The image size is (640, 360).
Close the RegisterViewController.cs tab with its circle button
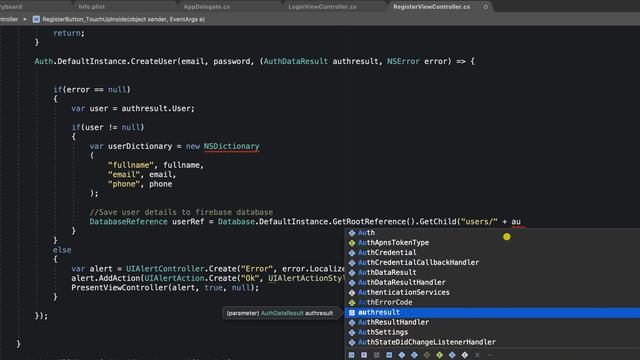point(485,7)
